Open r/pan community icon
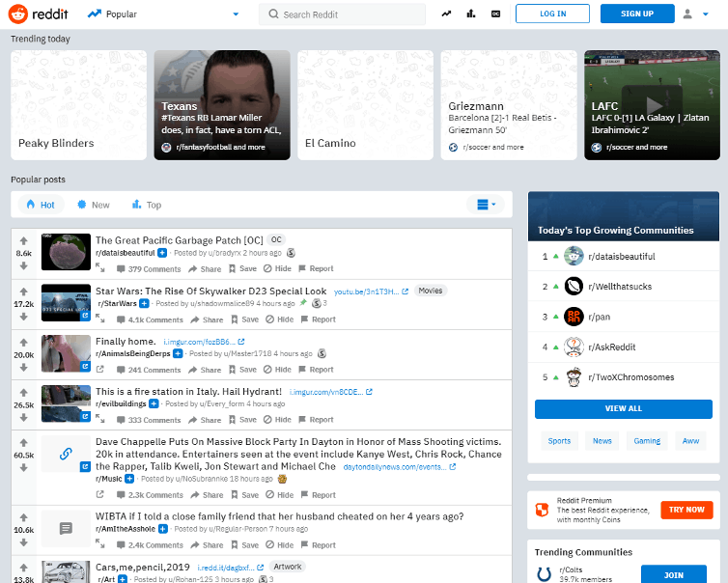728x583 pixels. pos(574,317)
